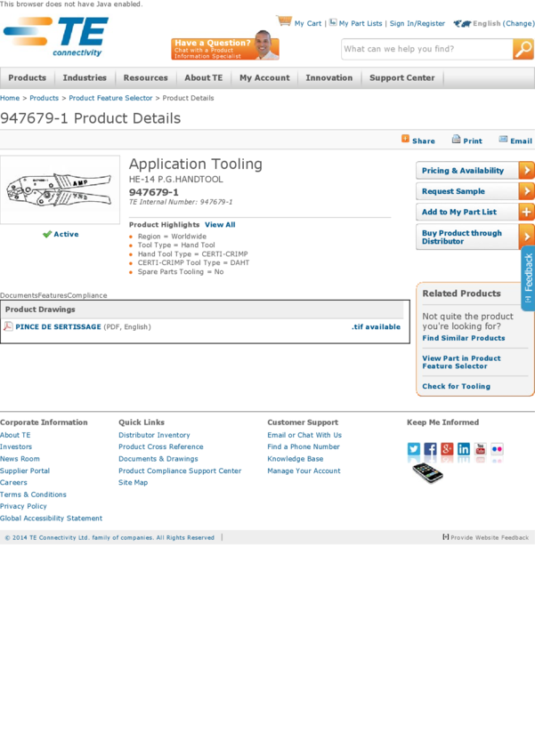Click the Pricing & Availability arrow icon

(526, 170)
